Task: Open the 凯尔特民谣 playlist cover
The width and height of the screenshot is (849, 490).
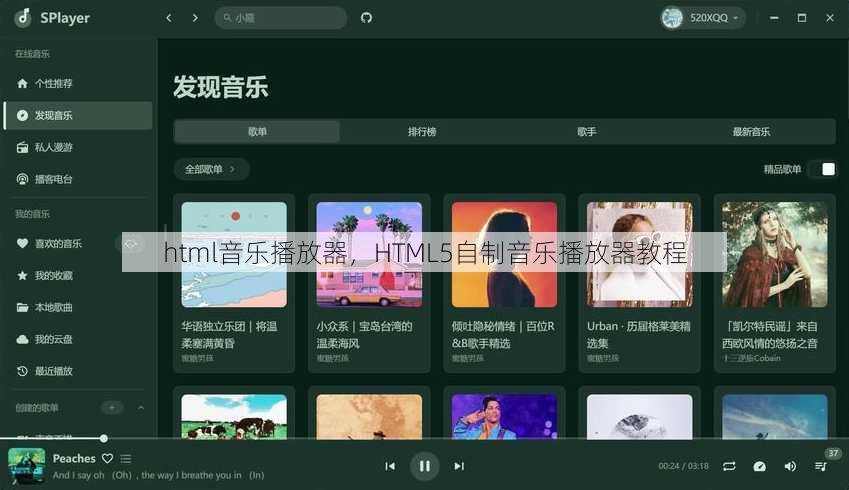Action: pyautogui.click(x=775, y=254)
